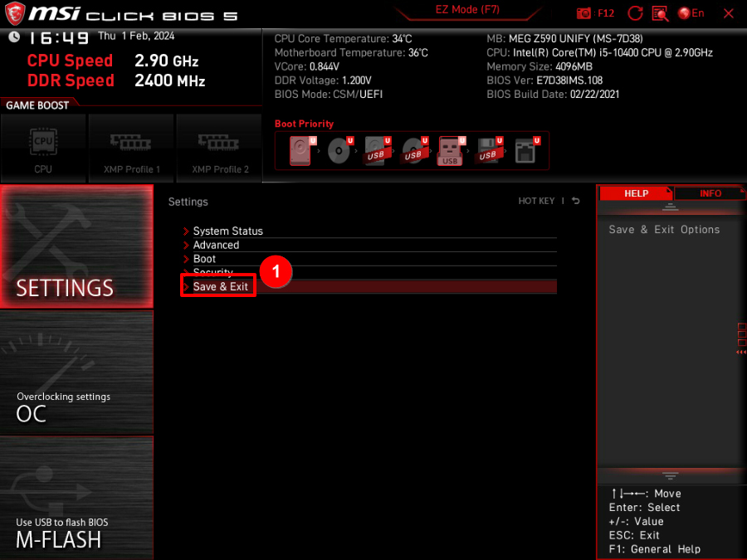Enable XMP Profile 2
The width and height of the screenshot is (747, 560).
(x=219, y=149)
